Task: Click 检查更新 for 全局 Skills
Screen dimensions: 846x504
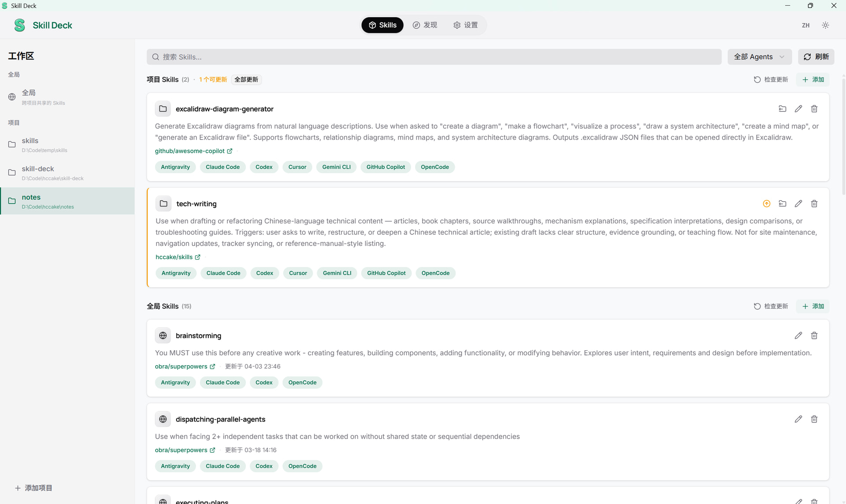Action: pos(771,307)
